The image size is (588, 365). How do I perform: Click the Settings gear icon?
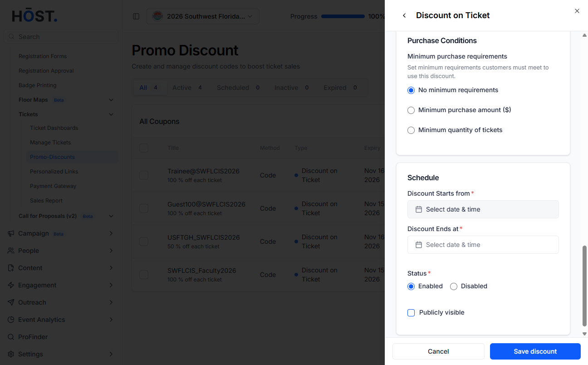[11, 354]
